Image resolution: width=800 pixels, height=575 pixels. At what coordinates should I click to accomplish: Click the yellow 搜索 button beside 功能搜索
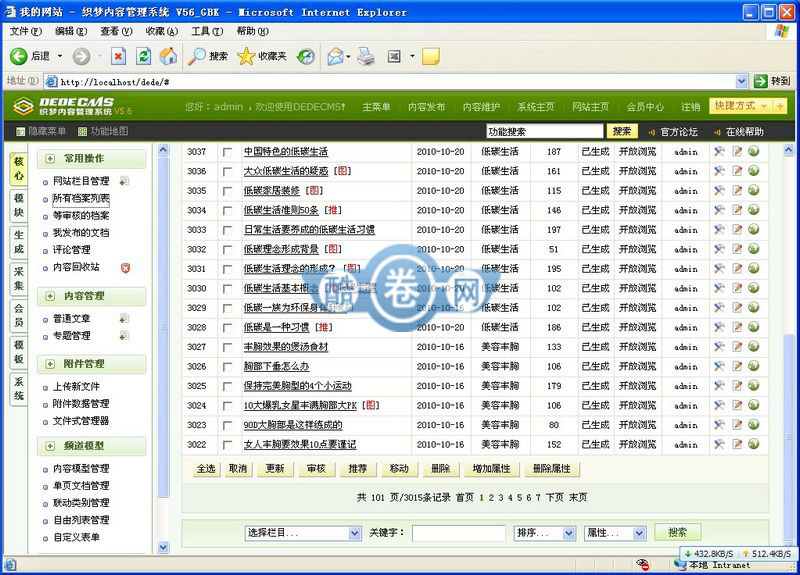click(621, 132)
